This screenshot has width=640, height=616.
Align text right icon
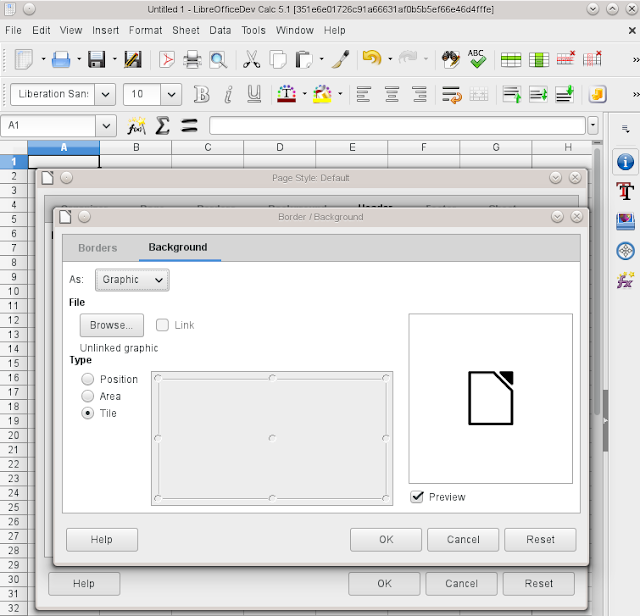(420, 94)
